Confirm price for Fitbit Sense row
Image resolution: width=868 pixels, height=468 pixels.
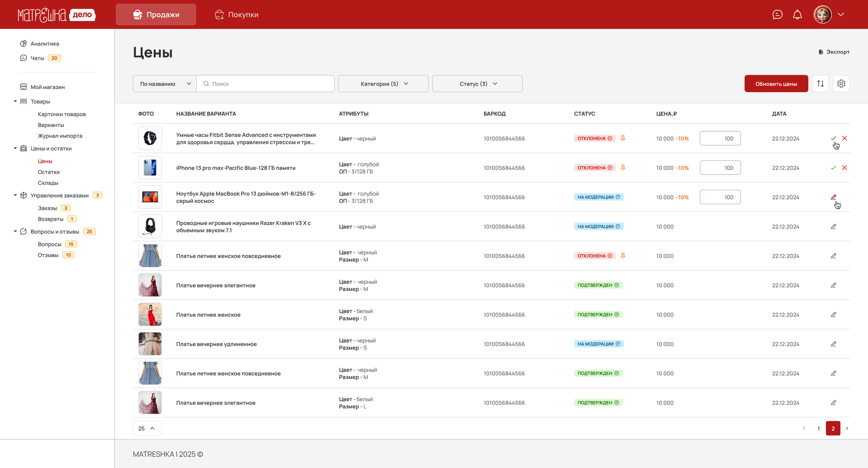point(834,138)
